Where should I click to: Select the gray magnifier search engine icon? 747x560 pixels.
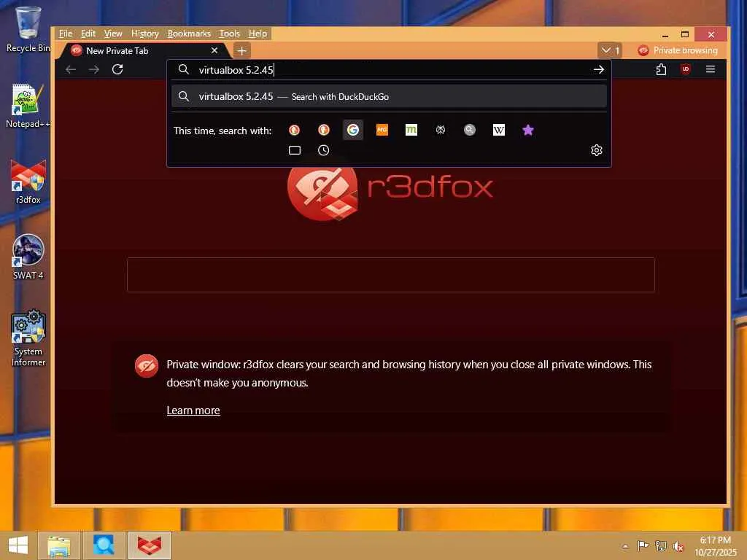click(x=470, y=130)
